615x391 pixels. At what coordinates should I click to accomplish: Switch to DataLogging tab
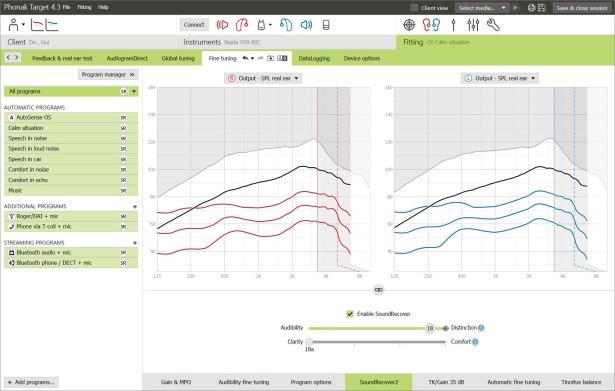[314, 58]
